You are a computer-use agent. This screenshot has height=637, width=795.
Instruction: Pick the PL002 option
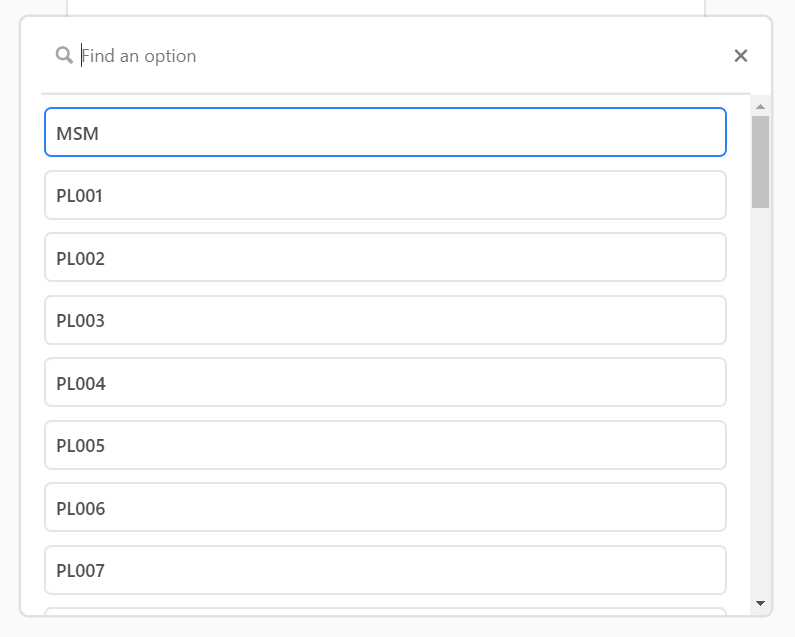(385, 257)
